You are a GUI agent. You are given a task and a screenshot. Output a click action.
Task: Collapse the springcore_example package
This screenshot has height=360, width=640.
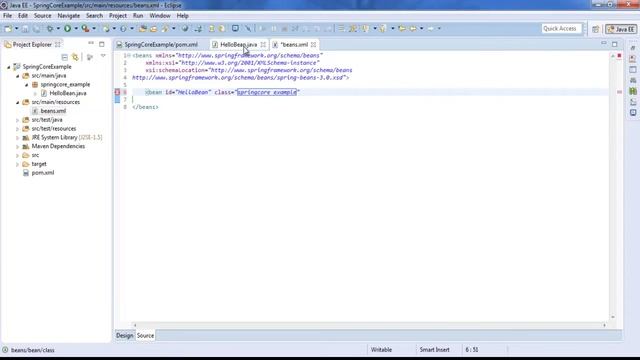[x=27, y=85]
